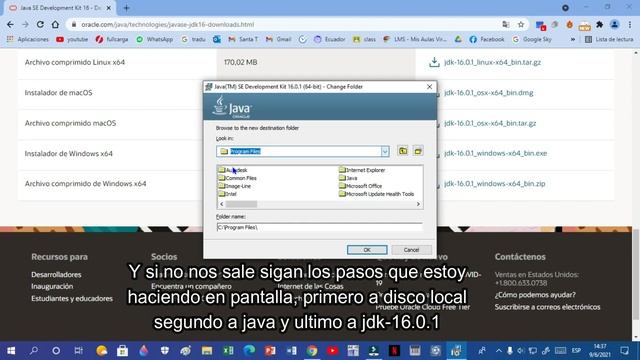
Task: Download jdk-16.0.1_windows-x64_bin.zip
Action: tap(494, 184)
